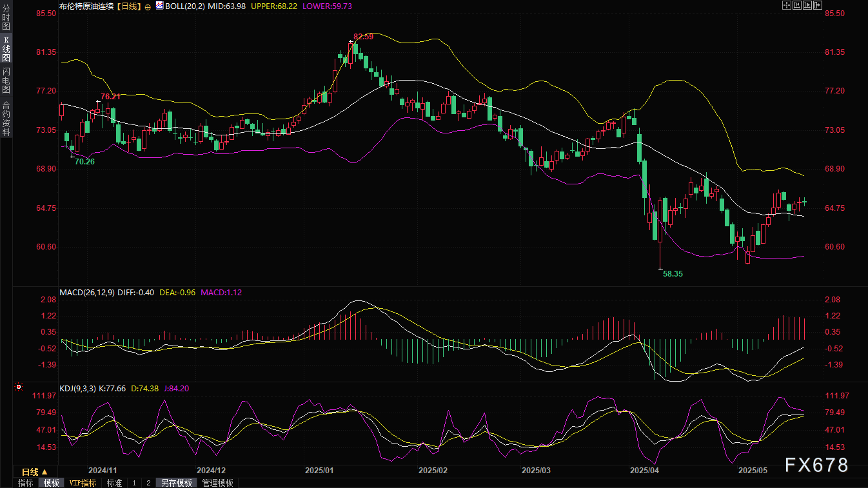
Task: Select the 模板 bottom tab
Action: [x=51, y=483]
